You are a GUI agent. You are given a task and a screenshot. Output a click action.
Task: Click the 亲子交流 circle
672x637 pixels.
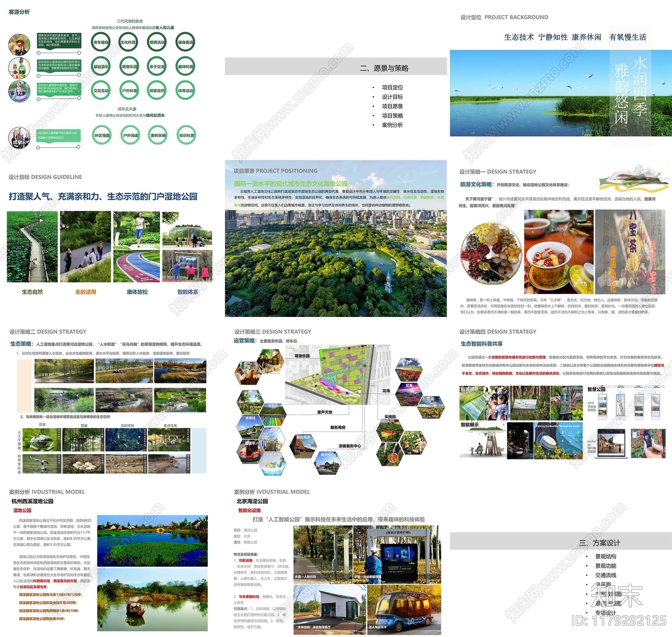(x=157, y=66)
